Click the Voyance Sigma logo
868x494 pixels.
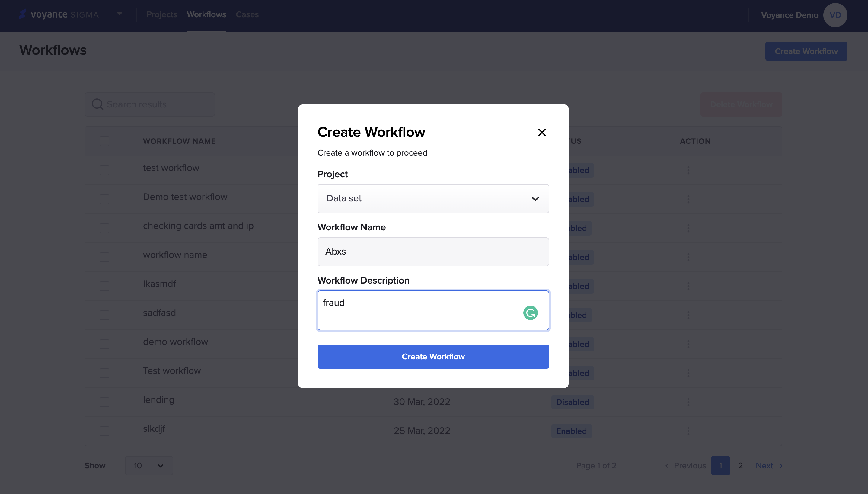[59, 14]
